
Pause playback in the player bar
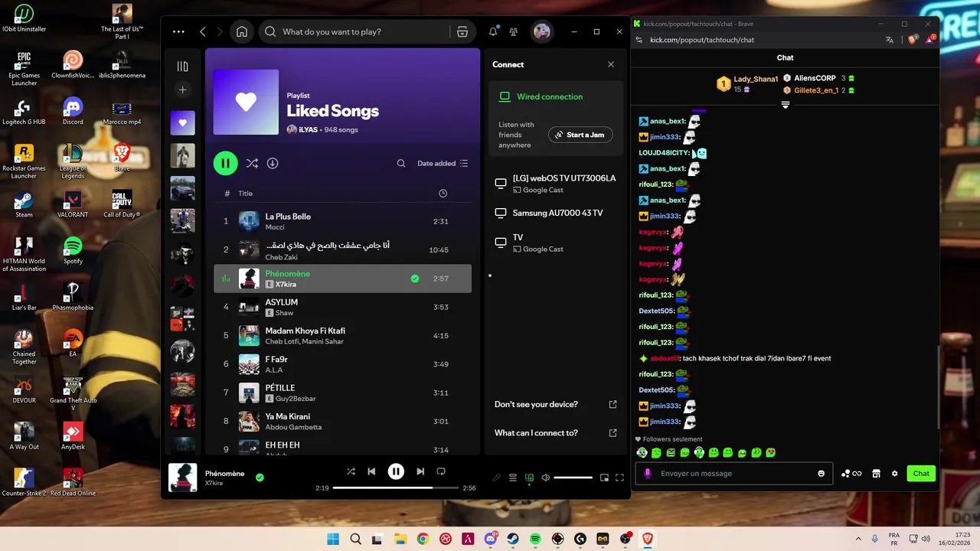pyautogui.click(x=396, y=471)
